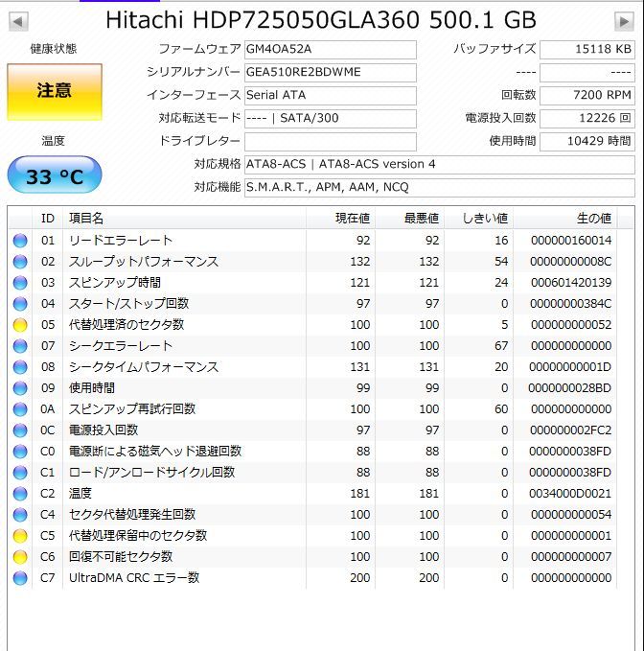Click the empty drive letter field
The image size is (644, 651).
(331, 142)
